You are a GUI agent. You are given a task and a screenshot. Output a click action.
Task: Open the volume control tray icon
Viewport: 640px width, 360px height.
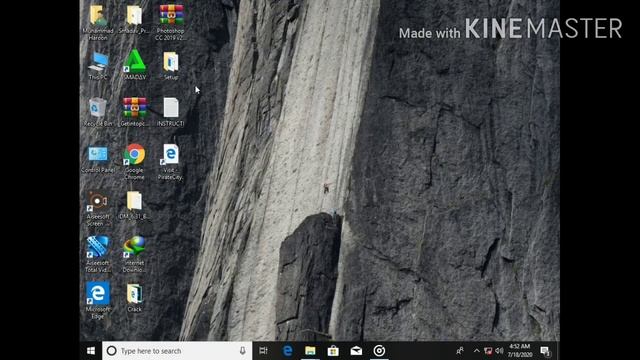(499, 351)
